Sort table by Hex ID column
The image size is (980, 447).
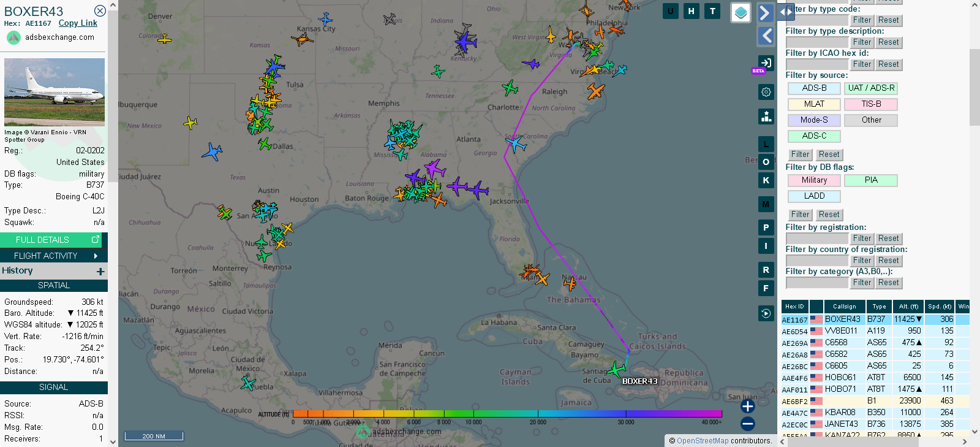794,307
